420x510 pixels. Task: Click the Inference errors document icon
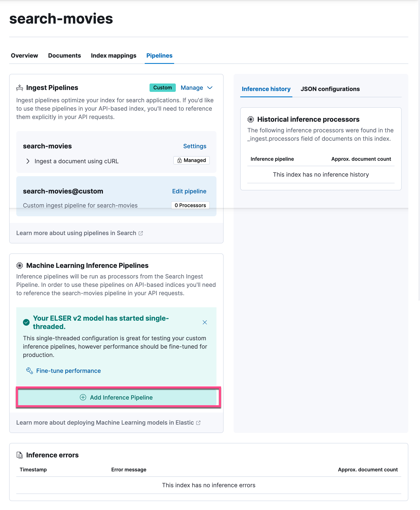(x=19, y=455)
